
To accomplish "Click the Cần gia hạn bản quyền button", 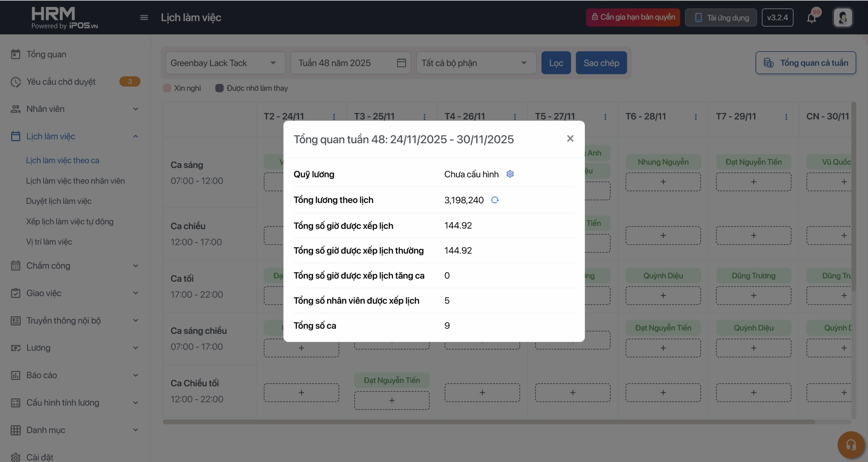I will pos(633,17).
